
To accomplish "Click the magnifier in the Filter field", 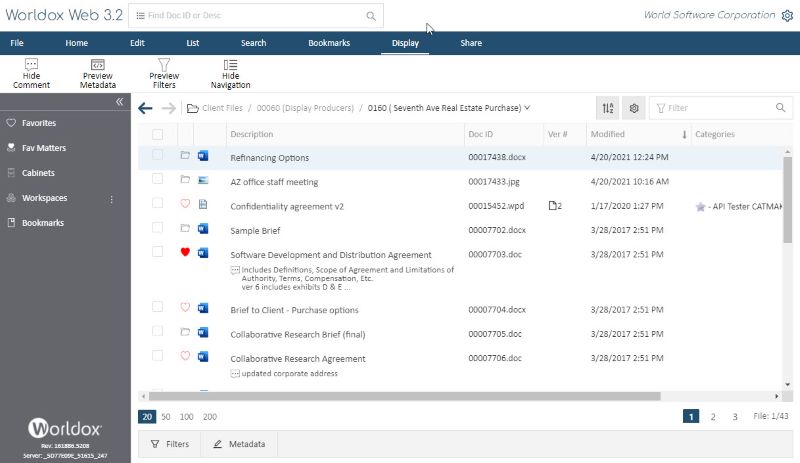I will point(780,108).
